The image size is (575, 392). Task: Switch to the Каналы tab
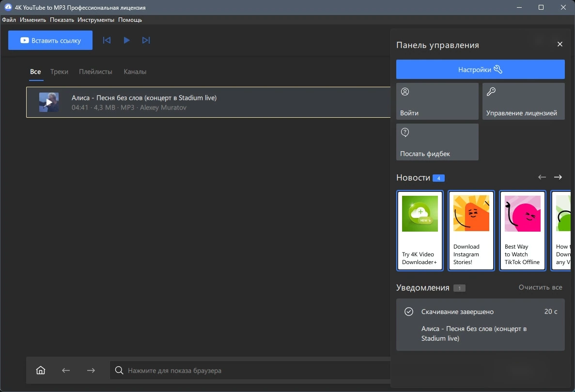pyautogui.click(x=135, y=72)
